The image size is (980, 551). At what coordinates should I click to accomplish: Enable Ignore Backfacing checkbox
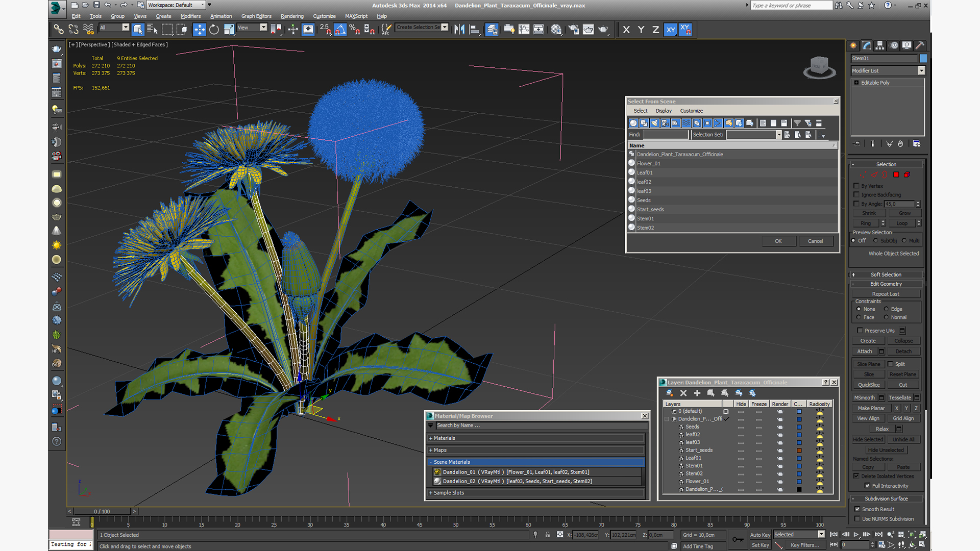[x=857, y=194]
